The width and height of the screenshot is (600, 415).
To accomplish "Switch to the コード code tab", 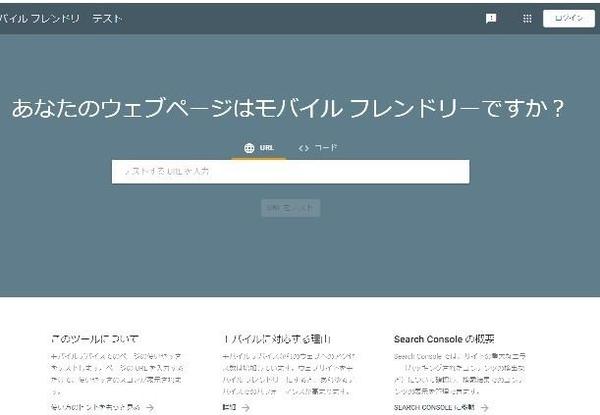I will coord(318,148).
